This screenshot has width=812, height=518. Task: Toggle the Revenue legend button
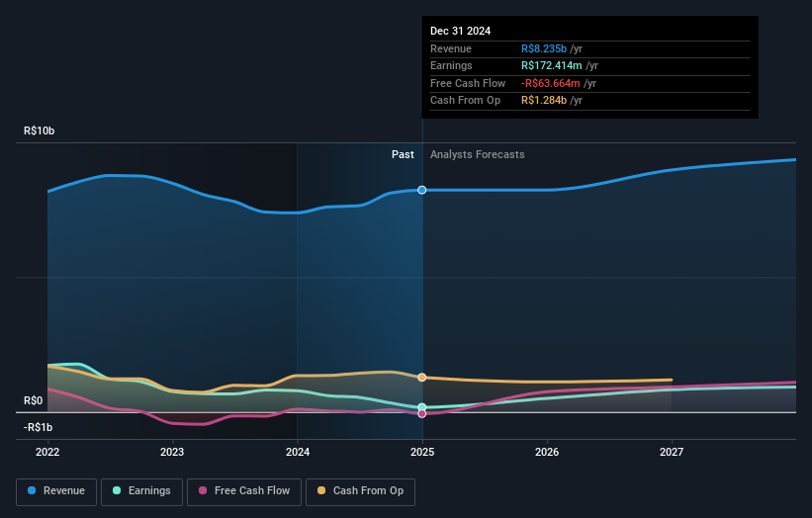coord(56,491)
